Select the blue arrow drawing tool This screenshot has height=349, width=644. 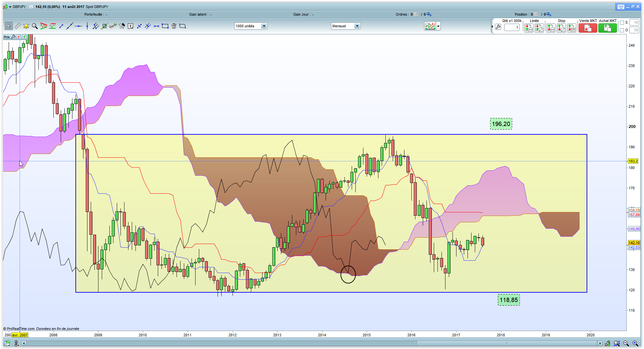[x=139, y=26]
